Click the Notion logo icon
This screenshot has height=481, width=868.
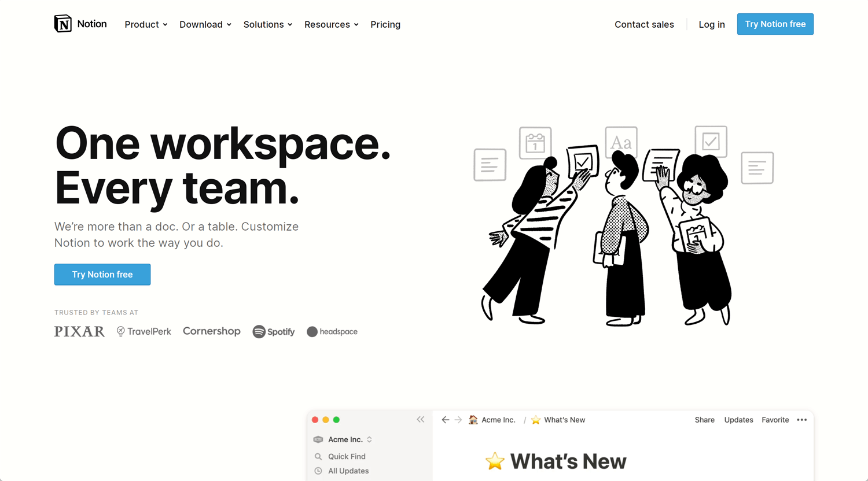(62, 24)
